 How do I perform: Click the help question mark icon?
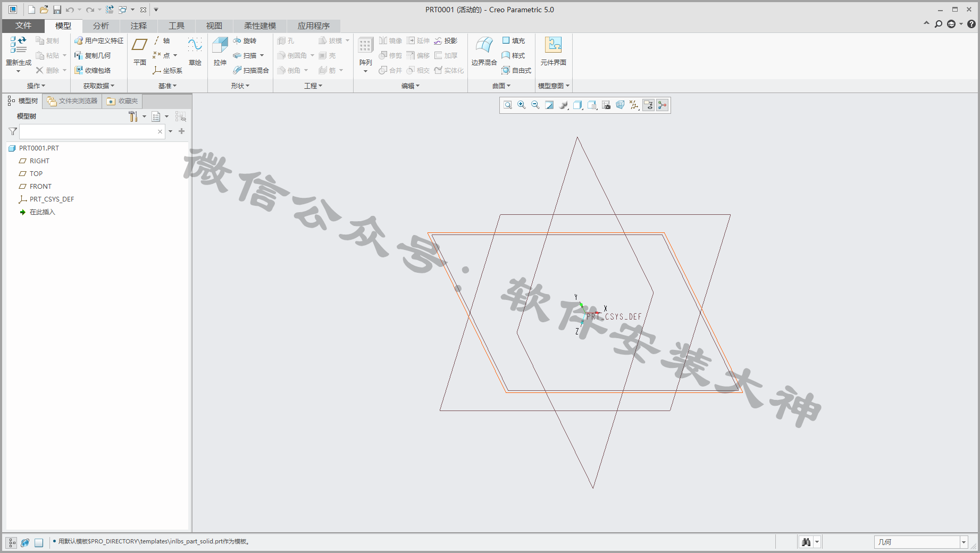click(x=971, y=24)
